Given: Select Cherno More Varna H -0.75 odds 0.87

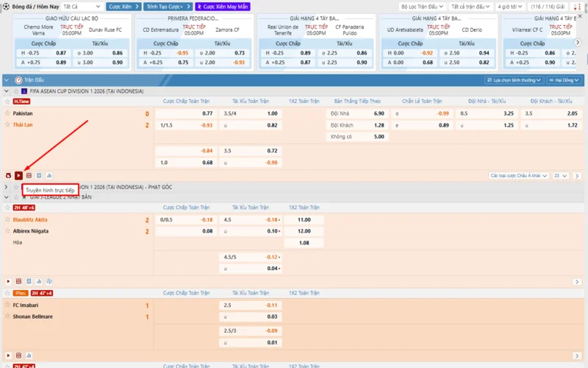Looking at the screenshot, I should [43, 53].
